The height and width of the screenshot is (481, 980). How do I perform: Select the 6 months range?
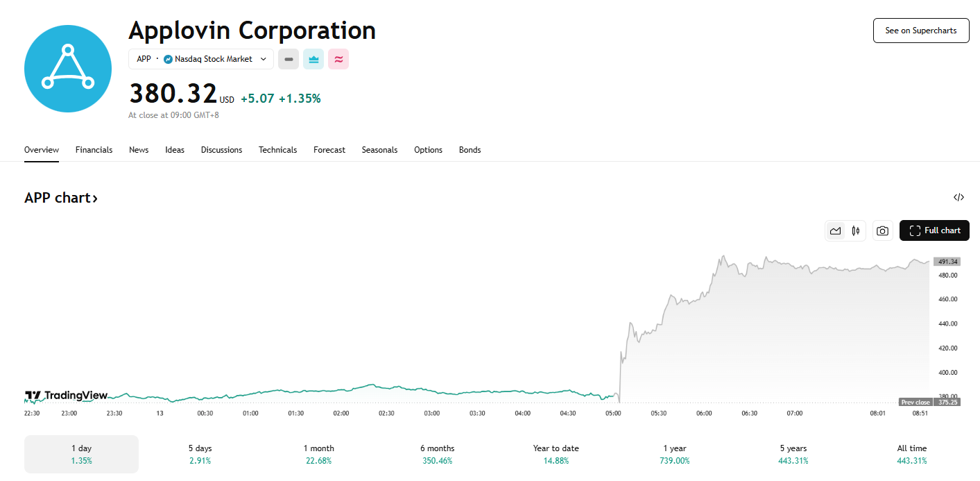point(437,454)
